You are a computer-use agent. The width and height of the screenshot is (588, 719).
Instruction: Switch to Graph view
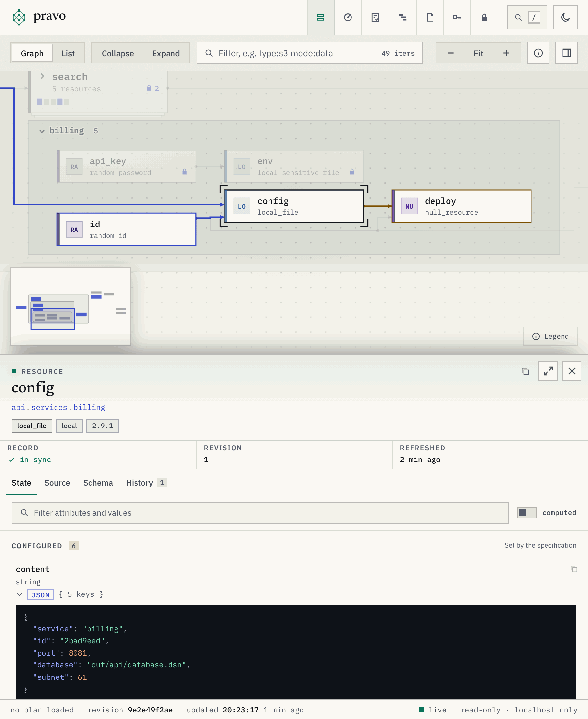[32, 53]
